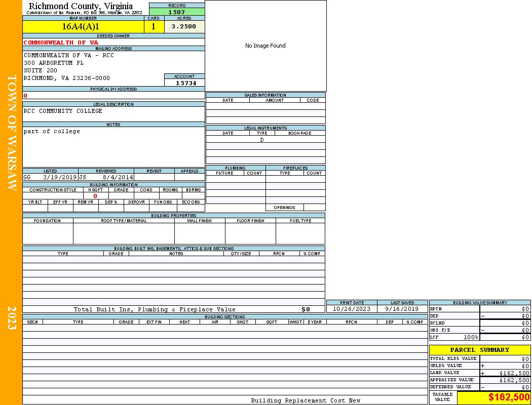Click the record number 1507 field
The width and height of the screenshot is (532, 405).
coord(177,12)
